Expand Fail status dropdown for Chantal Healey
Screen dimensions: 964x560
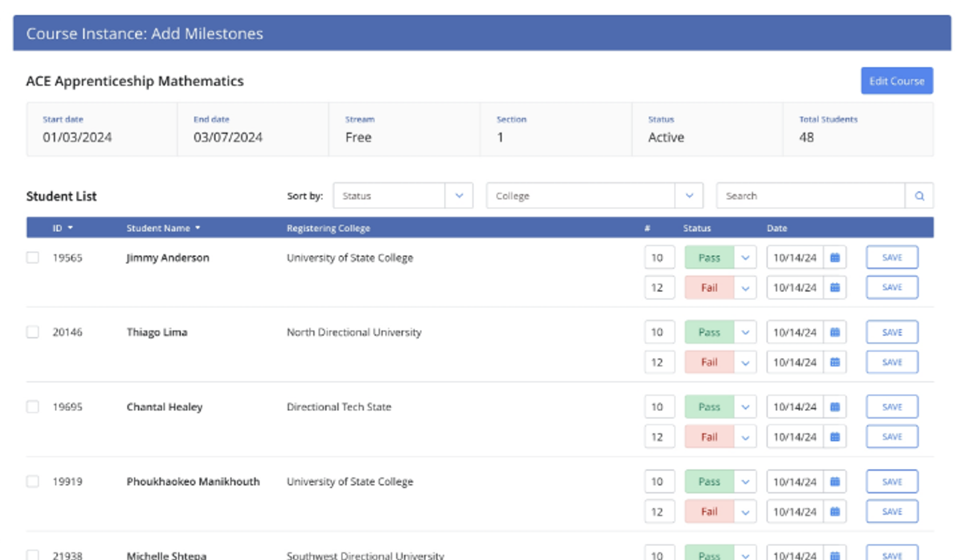point(745,437)
